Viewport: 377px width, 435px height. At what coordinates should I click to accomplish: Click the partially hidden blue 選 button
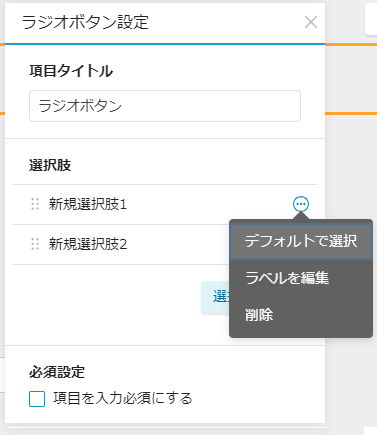coord(215,297)
